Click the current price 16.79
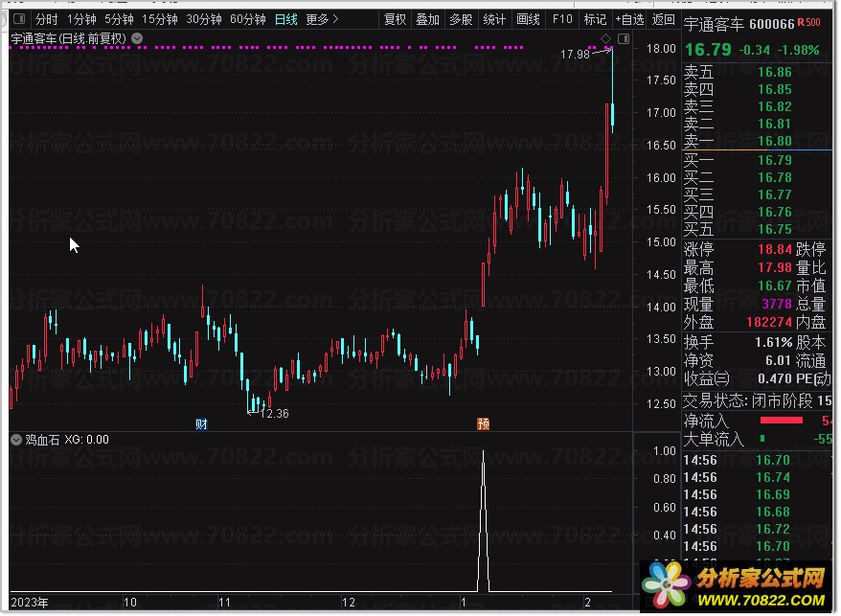841x616 pixels. click(708, 50)
